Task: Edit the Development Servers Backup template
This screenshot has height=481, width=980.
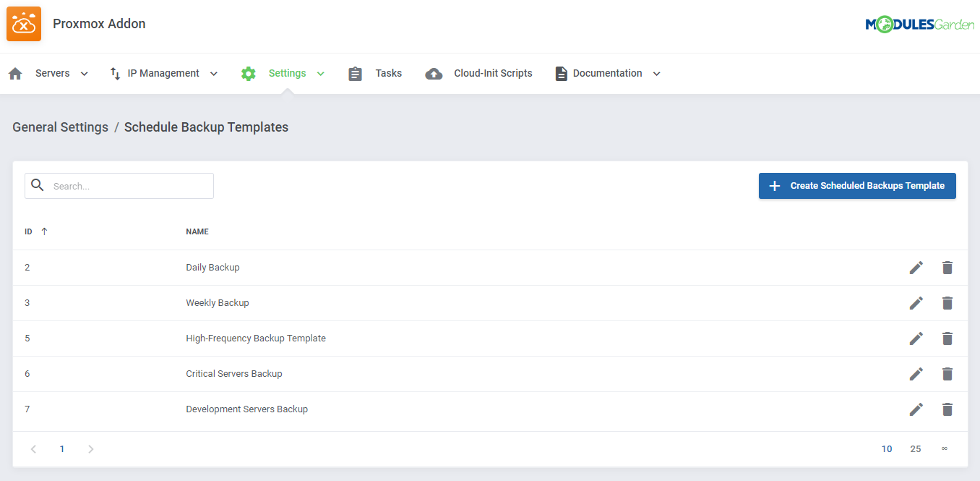Action: (x=916, y=409)
